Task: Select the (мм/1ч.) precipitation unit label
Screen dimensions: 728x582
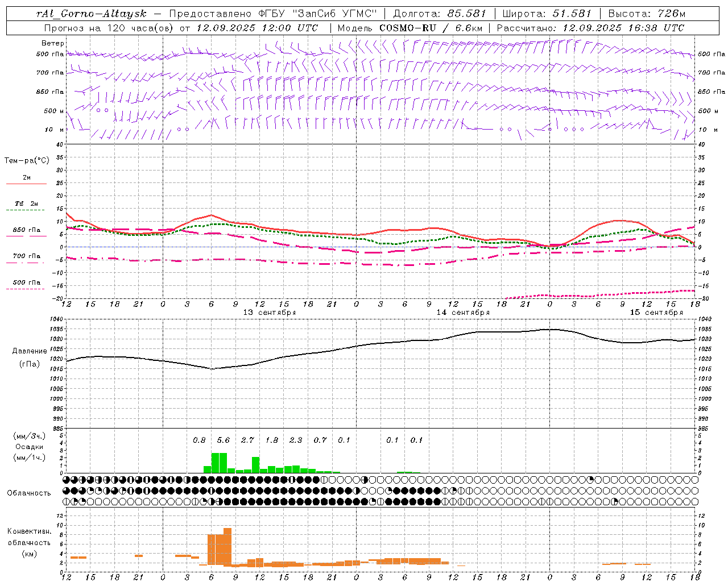Action: click(30, 458)
